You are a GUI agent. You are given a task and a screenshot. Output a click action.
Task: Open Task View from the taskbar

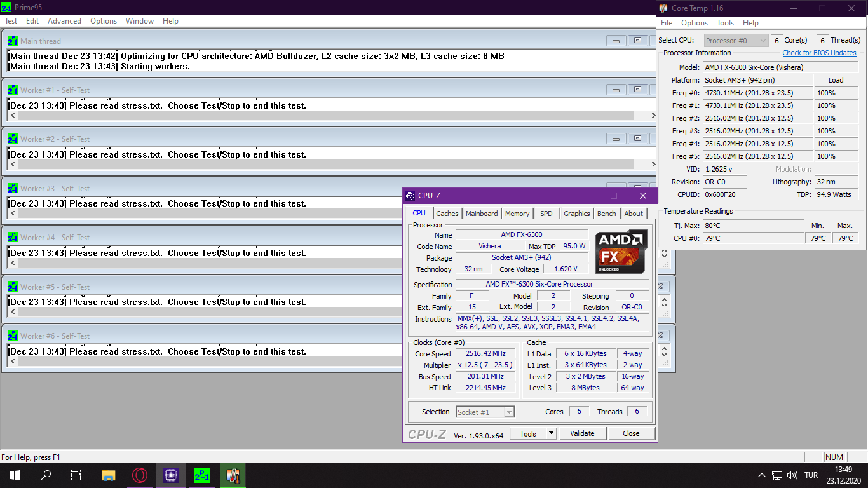(76, 475)
